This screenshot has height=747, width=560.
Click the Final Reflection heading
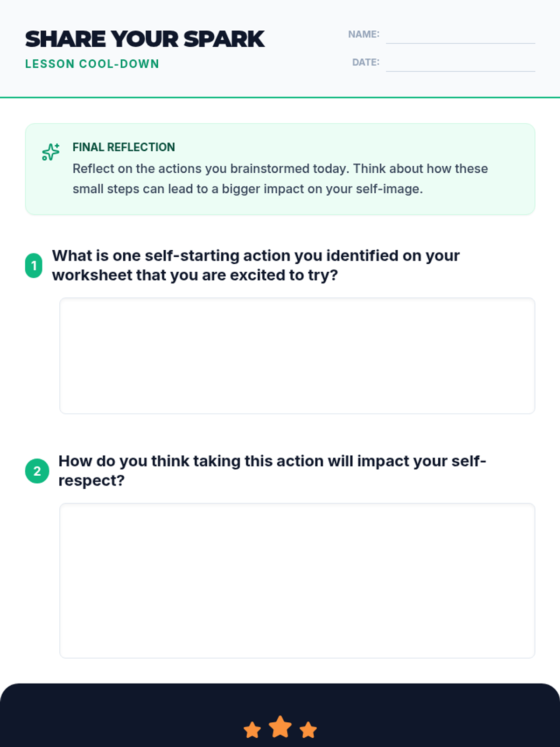(x=124, y=147)
